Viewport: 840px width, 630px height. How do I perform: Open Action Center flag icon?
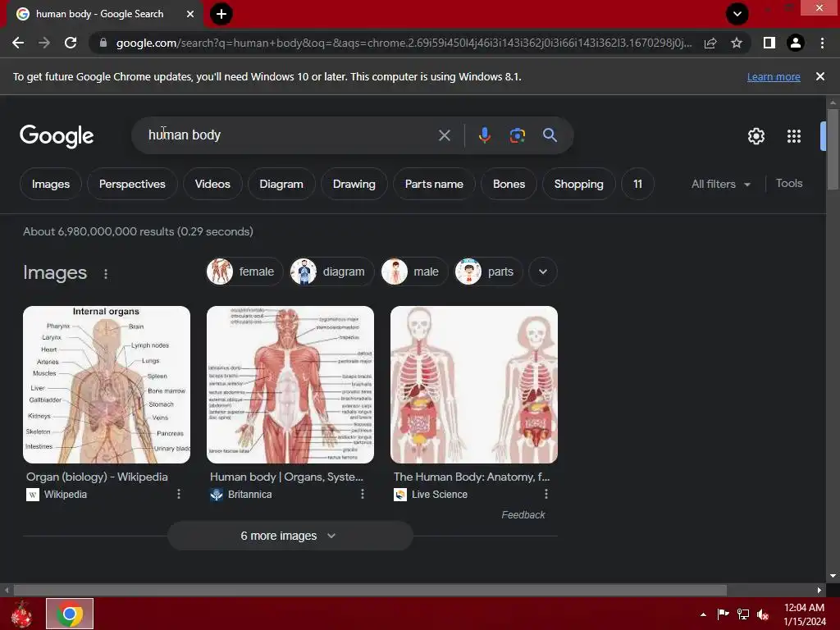point(723,614)
